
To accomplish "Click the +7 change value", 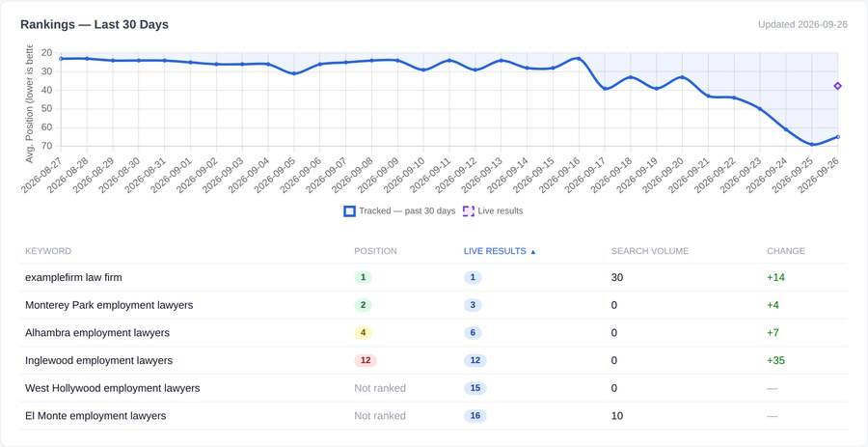I will (773, 333).
